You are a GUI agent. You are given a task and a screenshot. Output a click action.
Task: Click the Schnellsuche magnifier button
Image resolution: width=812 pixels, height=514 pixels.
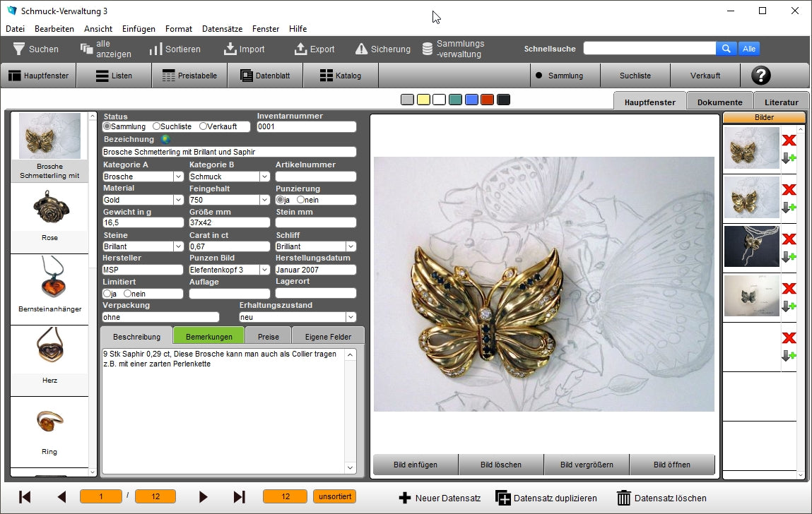726,49
